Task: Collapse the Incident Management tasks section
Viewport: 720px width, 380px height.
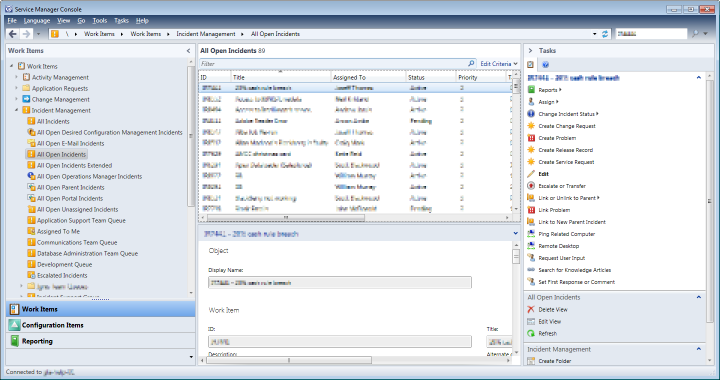Action: [699, 349]
